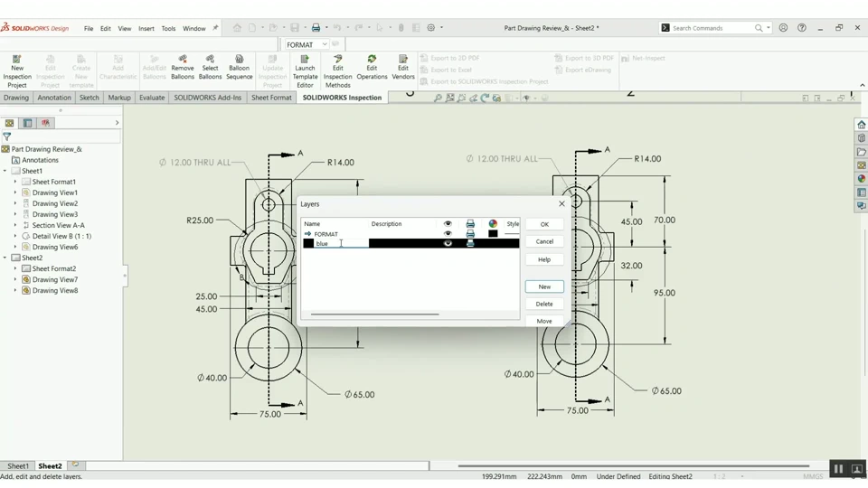This screenshot has height=488, width=868.
Task: Select Drawing View8 in the tree
Action: [x=55, y=290]
